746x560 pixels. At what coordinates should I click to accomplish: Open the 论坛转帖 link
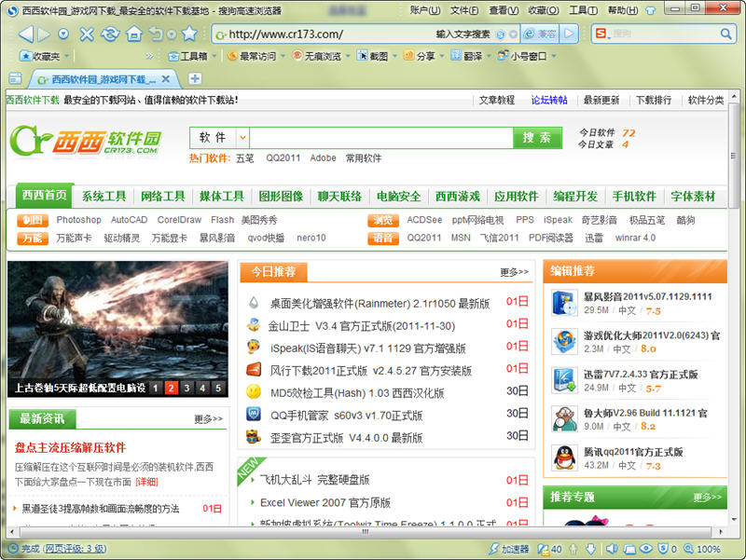click(549, 100)
